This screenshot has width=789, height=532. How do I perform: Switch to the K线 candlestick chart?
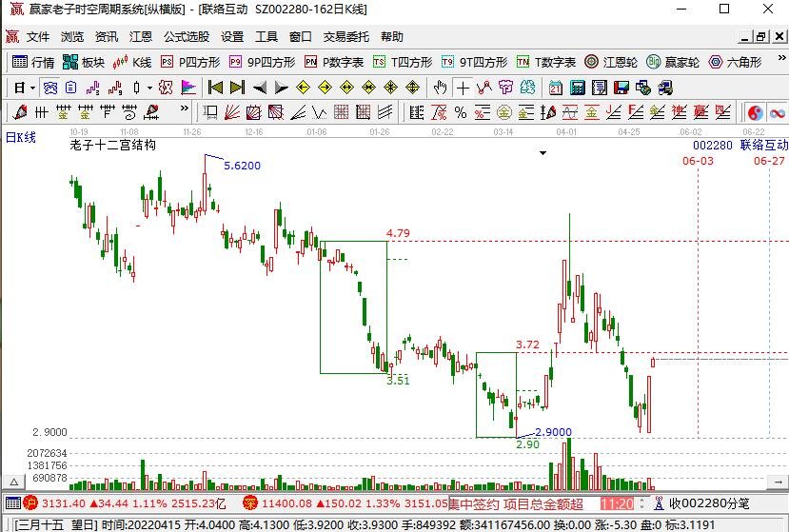(132, 62)
